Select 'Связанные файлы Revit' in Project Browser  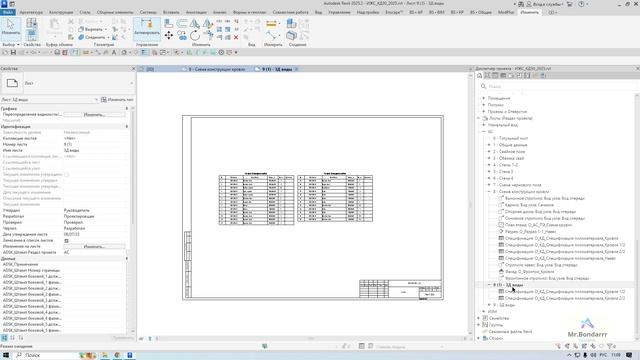[510, 332]
